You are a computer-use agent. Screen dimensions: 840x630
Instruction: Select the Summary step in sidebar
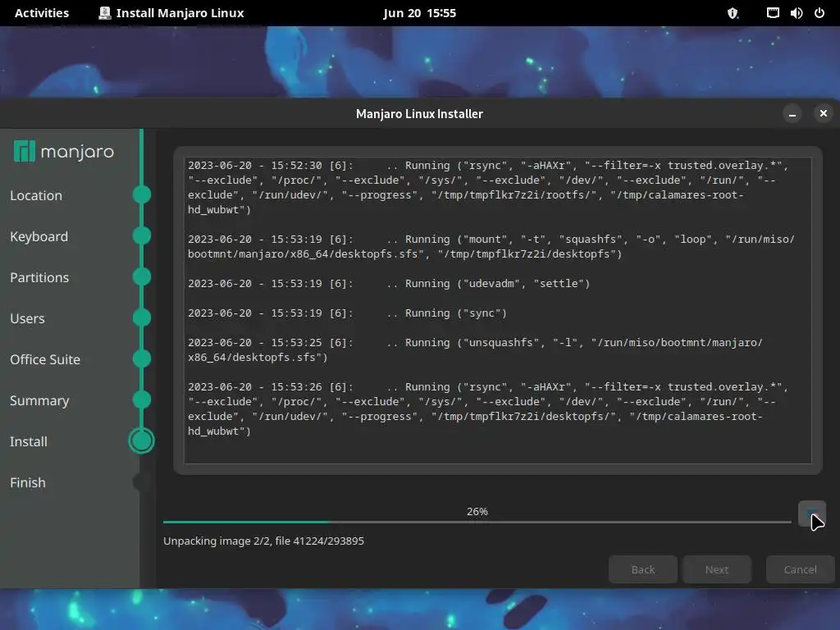(39, 400)
